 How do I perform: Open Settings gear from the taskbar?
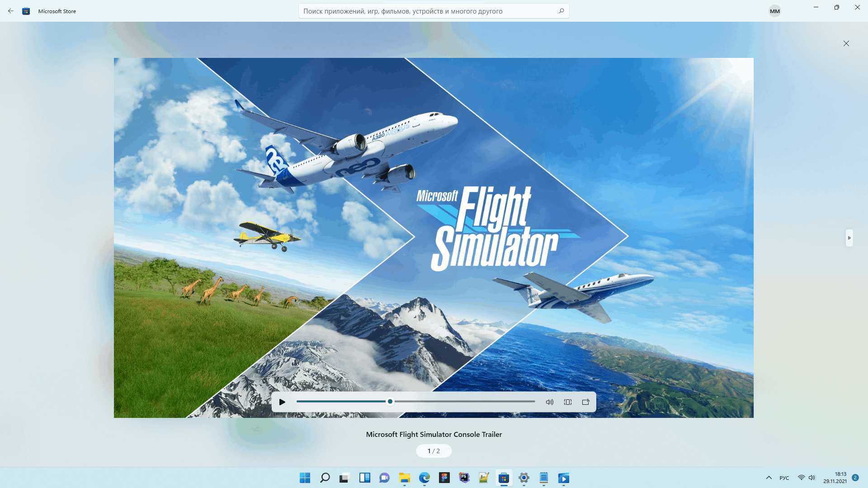pyautogui.click(x=524, y=478)
